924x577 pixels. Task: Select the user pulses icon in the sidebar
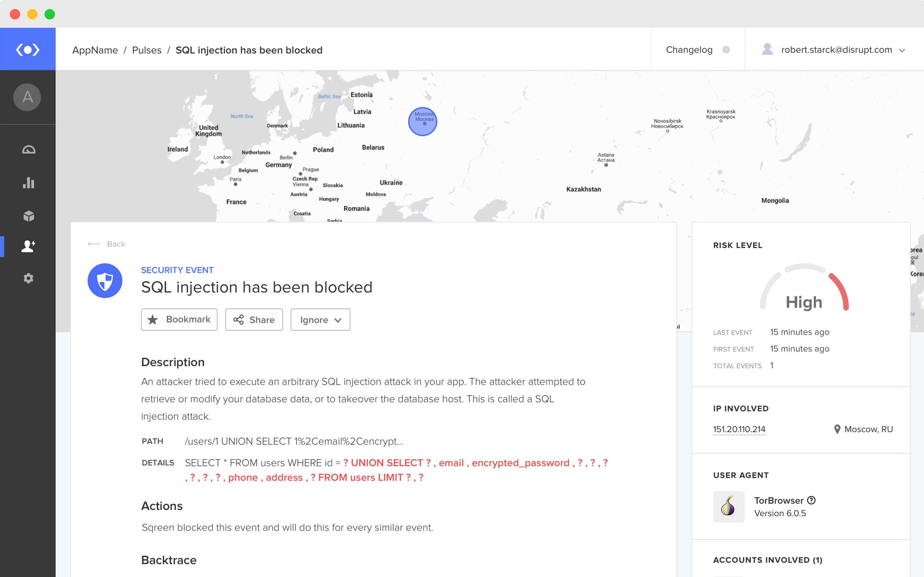29,246
